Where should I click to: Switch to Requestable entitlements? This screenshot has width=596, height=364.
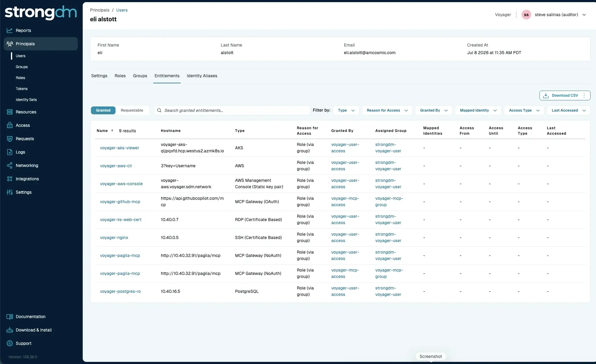[x=132, y=110]
